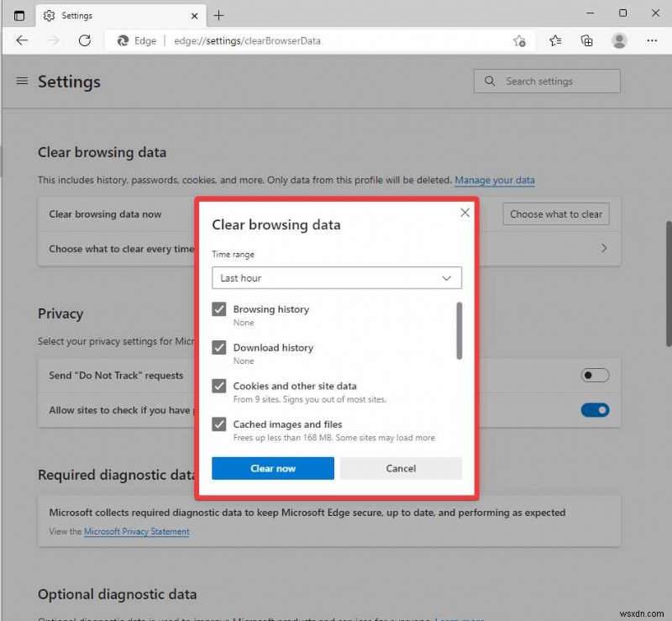Click Choose what to clear button

pos(556,214)
